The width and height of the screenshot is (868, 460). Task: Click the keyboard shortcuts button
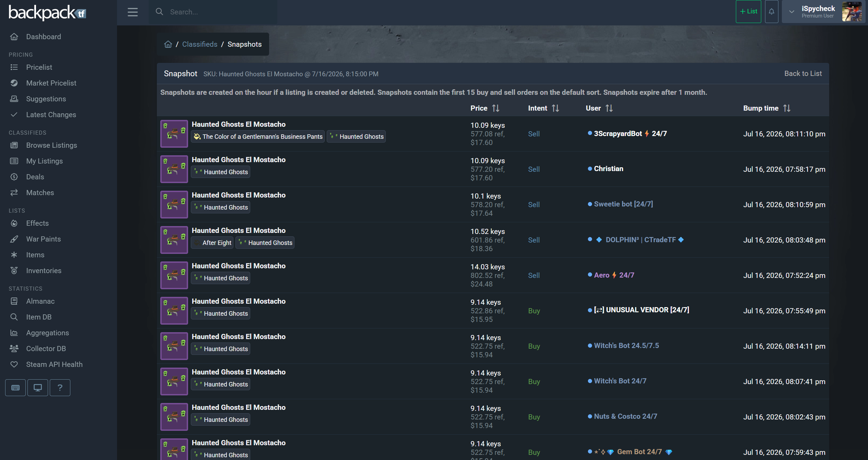pos(15,388)
